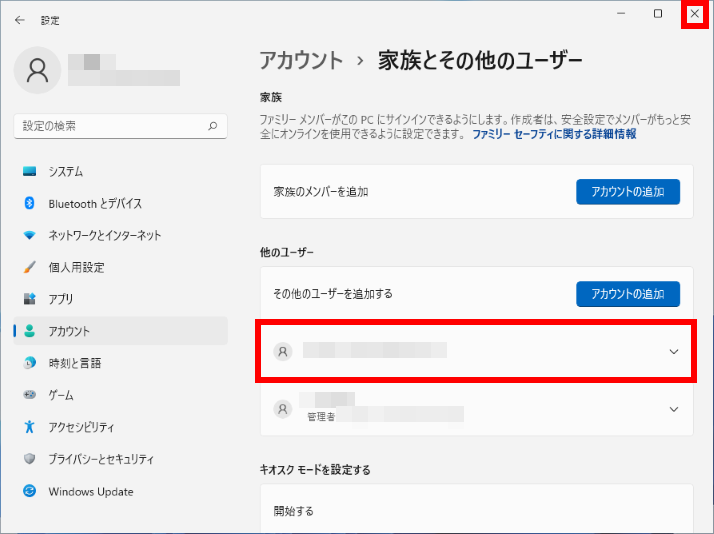Add another user with アカウントの追加
The width and height of the screenshot is (714, 534).
628,294
